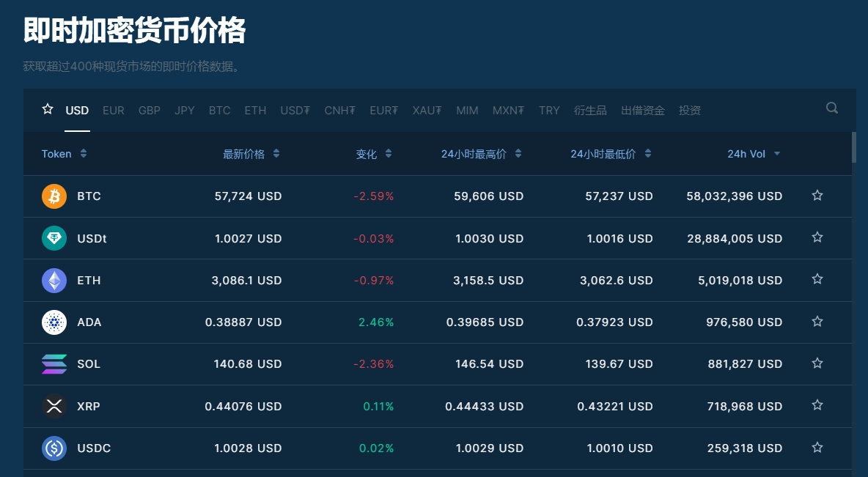Click the XRP logo icon
The width and height of the screenshot is (868, 477).
pyautogui.click(x=54, y=406)
